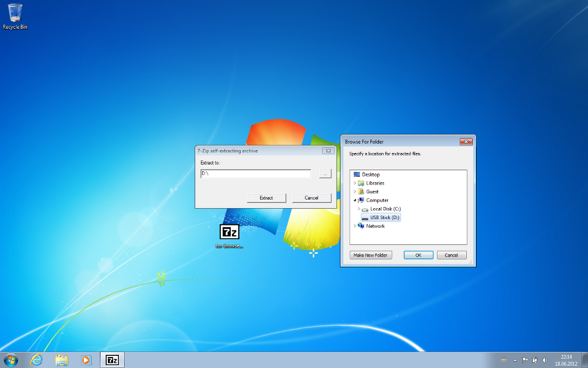Open the browse '...' button in 7-Zip dialog
Image resolution: width=588 pixels, height=368 pixels.
(x=325, y=174)
